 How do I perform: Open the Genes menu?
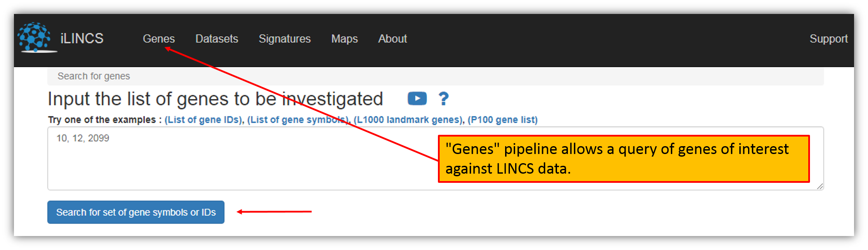click(159, 39)
